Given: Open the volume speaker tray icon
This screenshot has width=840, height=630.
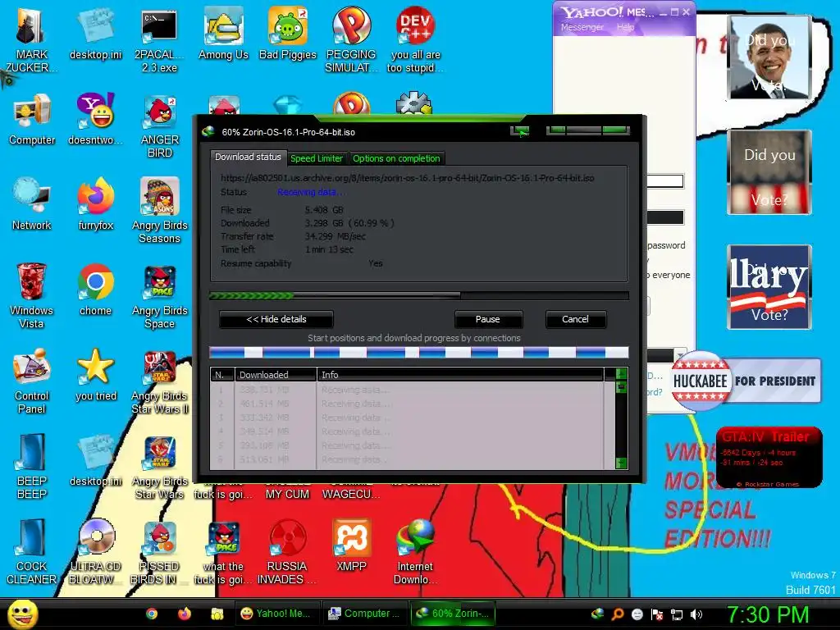Looking at the screenshot, I should pos(696,614).
